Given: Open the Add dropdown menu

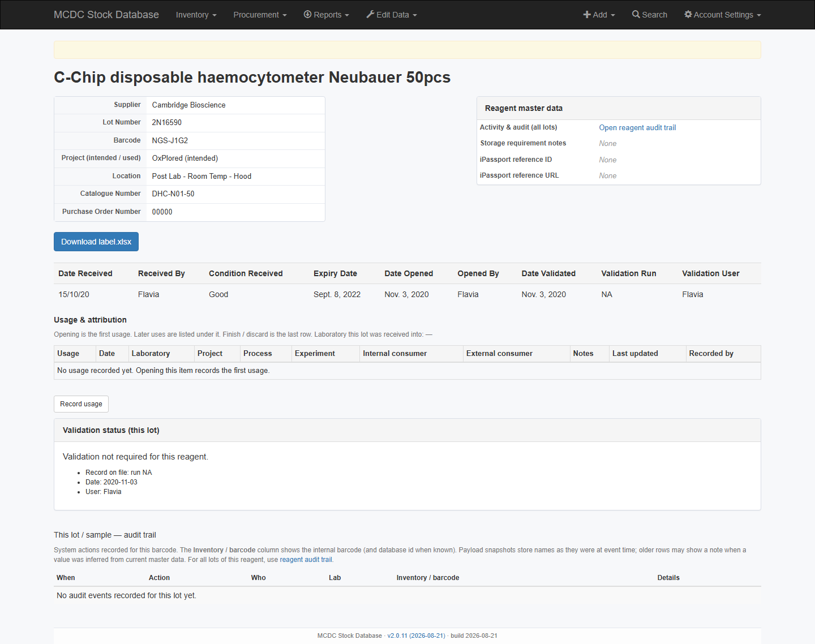Looking at the screenshot, I should (x=599, y=15).
